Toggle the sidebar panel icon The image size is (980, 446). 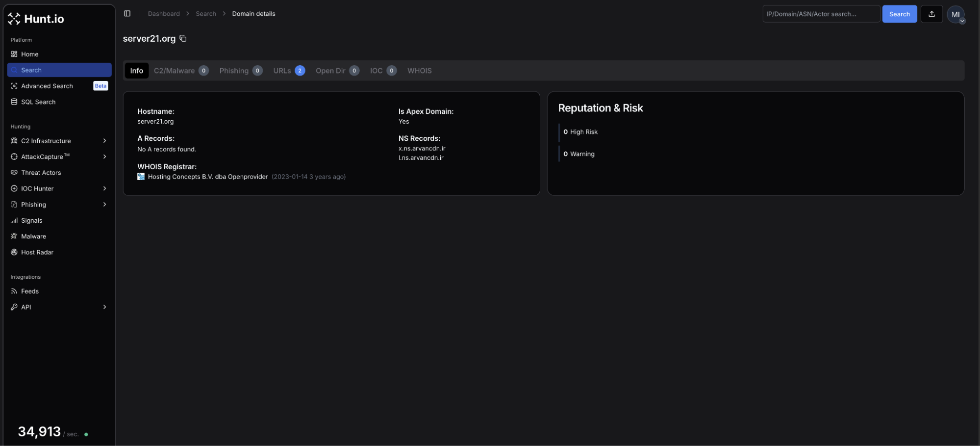pos(127,14)
